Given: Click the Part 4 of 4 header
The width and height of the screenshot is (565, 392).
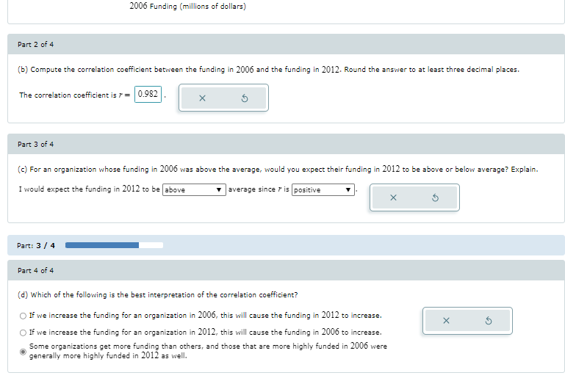Looking at the screenshot, I should (286, 270).
